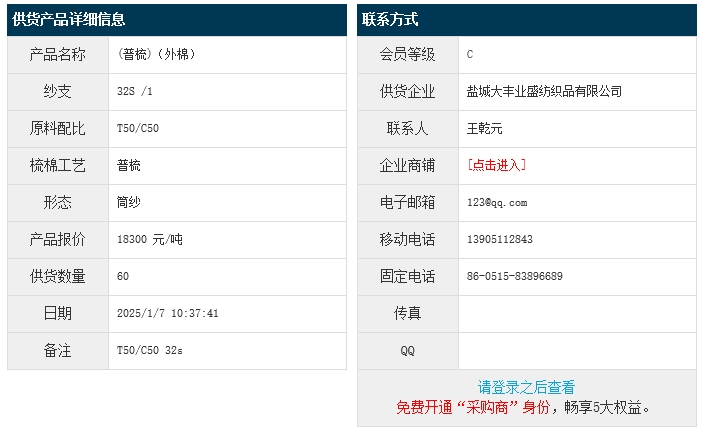Click the email address 123@qq.com
This screenshot has height=430, width=702.
(497, 202)
